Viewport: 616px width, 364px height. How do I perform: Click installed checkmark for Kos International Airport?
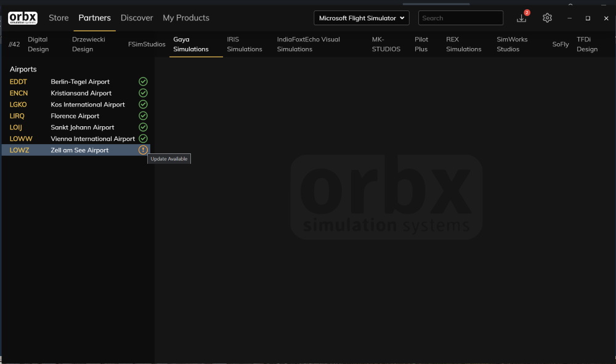coord(143,104)
